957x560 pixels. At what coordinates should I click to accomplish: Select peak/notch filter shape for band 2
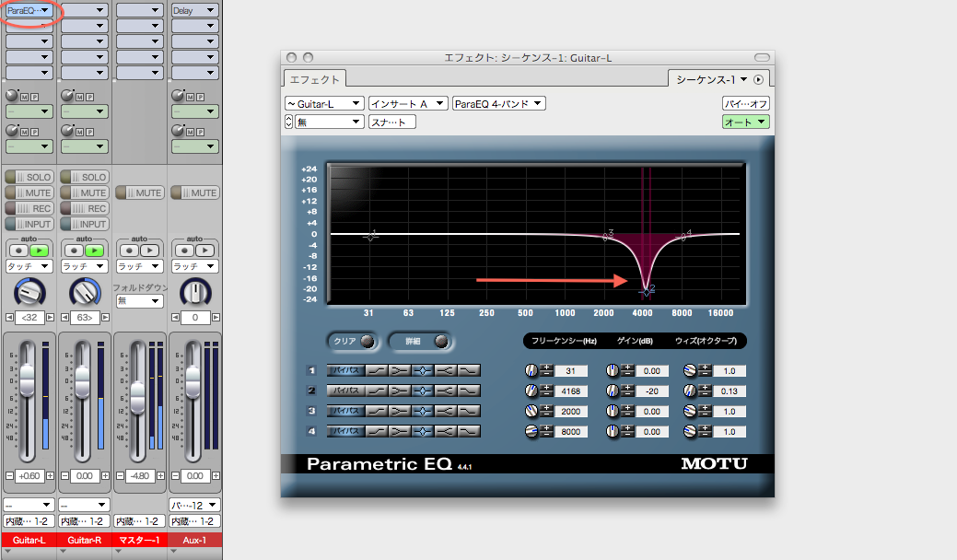point(423,391)
